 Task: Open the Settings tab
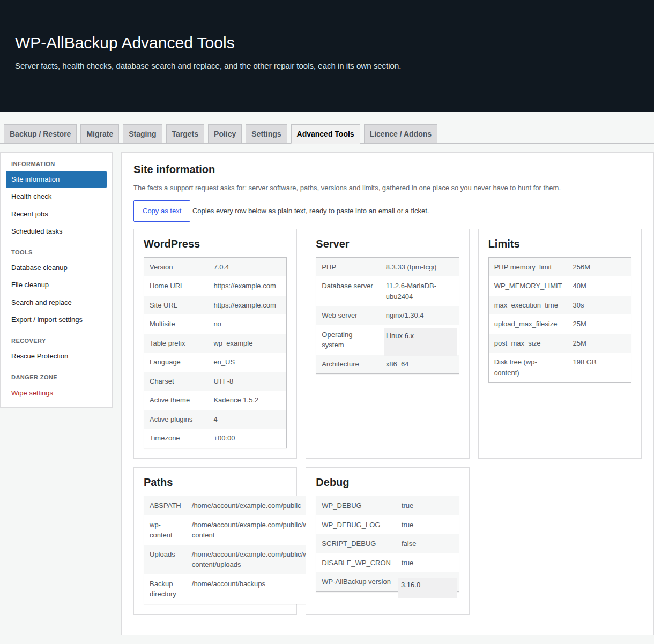(x=266, y=134)
